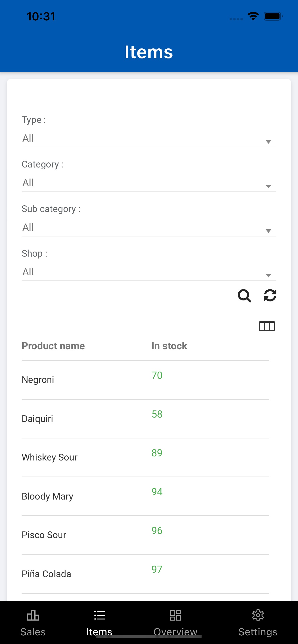The width and height of the screenshot is (298, 644).
Task: Open the Sales bar chart tab
Action: click(33, 623)
